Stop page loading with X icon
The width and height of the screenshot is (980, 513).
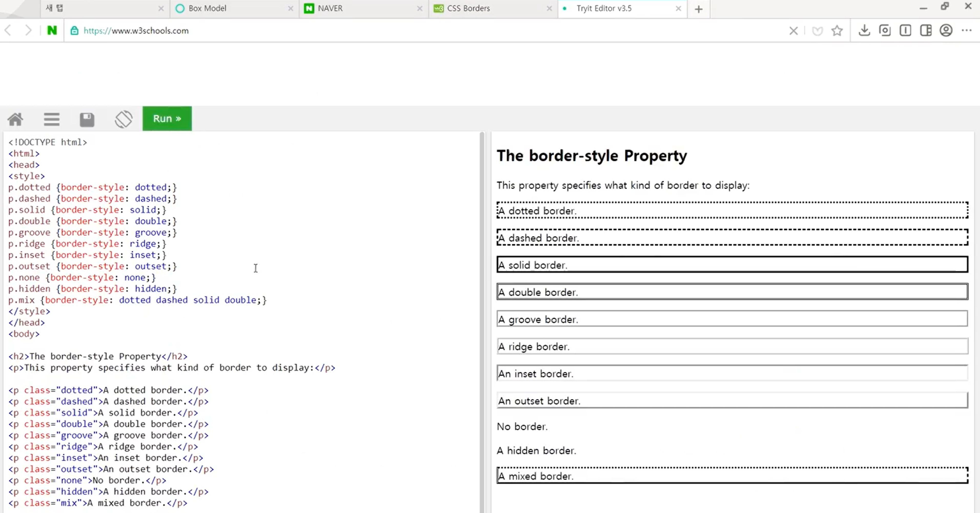(794, 31)
